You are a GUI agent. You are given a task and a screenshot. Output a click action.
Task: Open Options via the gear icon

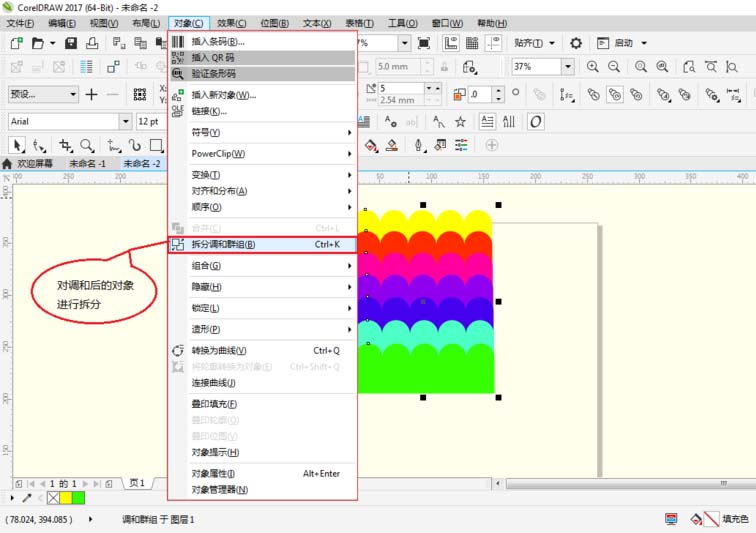[x=576, y=43]
